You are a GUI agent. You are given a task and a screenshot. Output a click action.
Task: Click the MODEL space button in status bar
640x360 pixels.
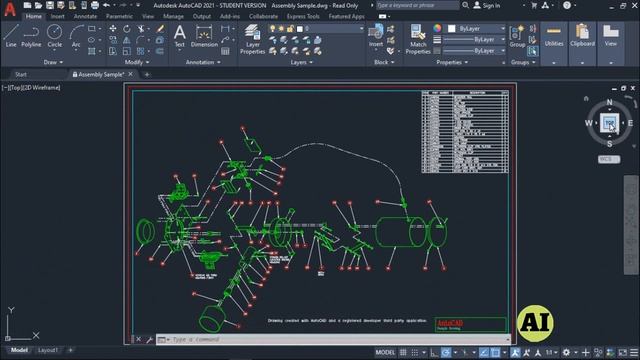pyautogui.click(x=385, y=352)
